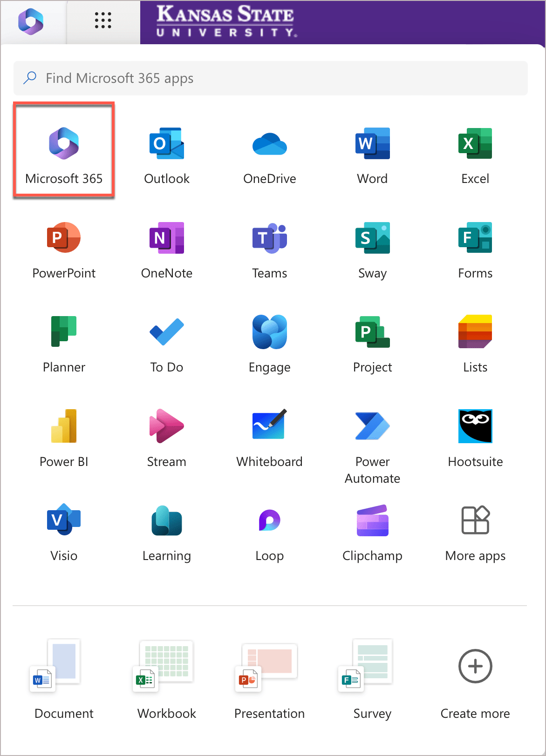Toggle the app launcher grid button

pos(103,20)
